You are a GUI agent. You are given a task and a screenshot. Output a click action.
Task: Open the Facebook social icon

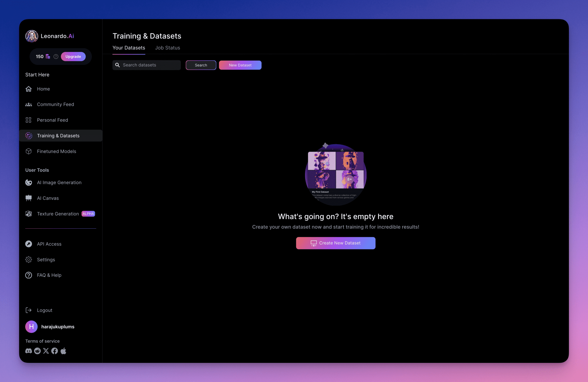point(55,351)
